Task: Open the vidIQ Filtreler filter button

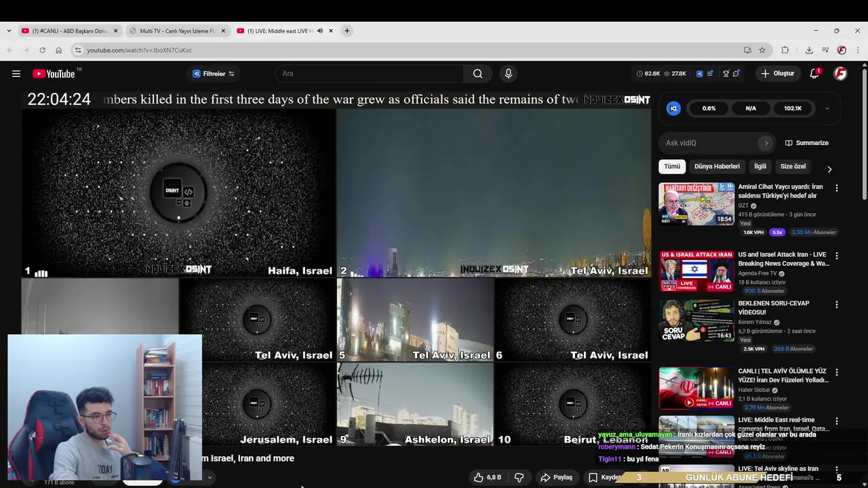Action: (x=214, y=74)
